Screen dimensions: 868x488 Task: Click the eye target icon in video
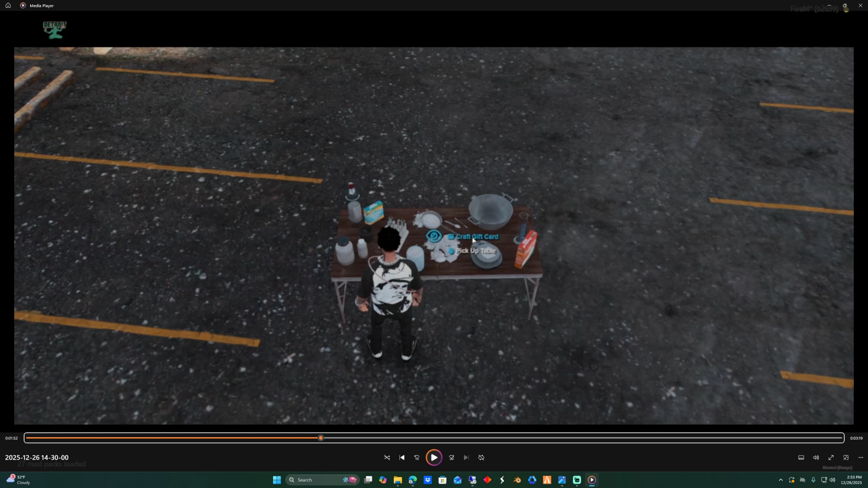click(434, 236)
